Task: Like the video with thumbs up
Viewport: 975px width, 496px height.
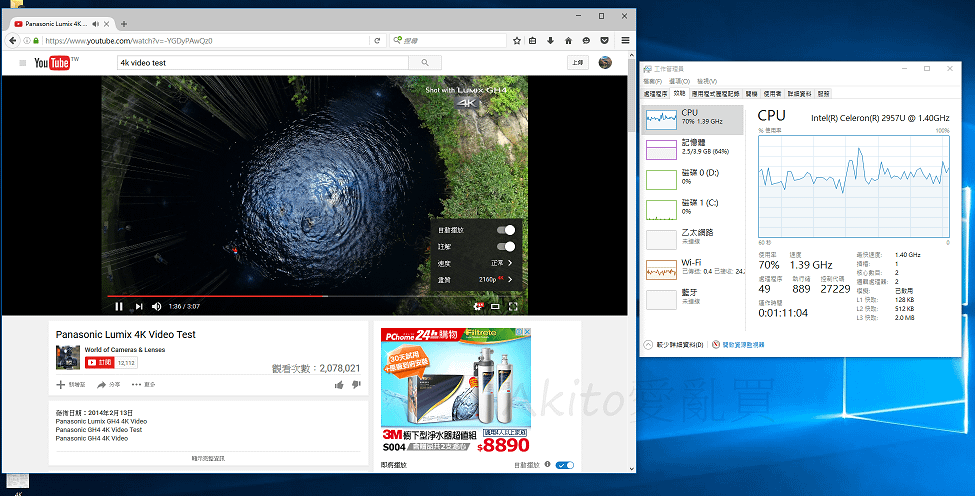Action: point(339,385)
